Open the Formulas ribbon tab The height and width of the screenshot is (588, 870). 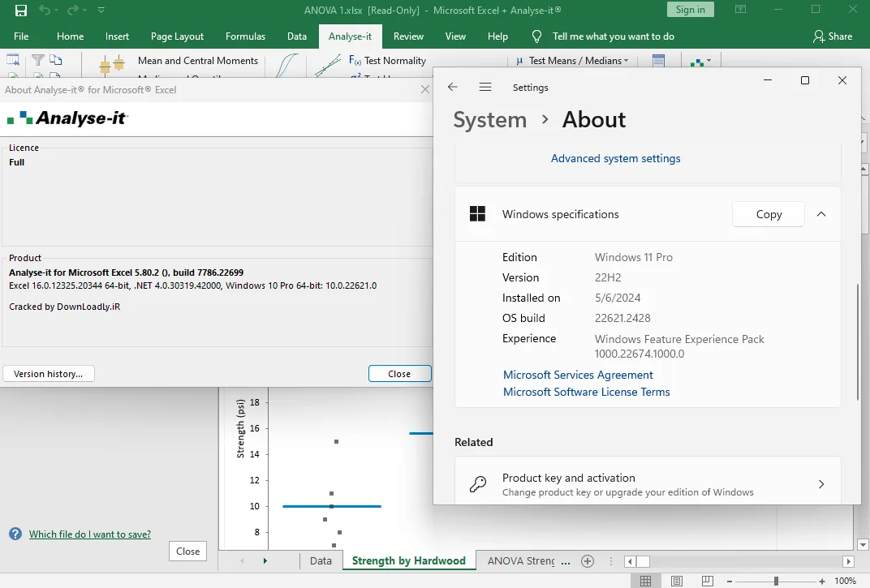pos(245,36)
